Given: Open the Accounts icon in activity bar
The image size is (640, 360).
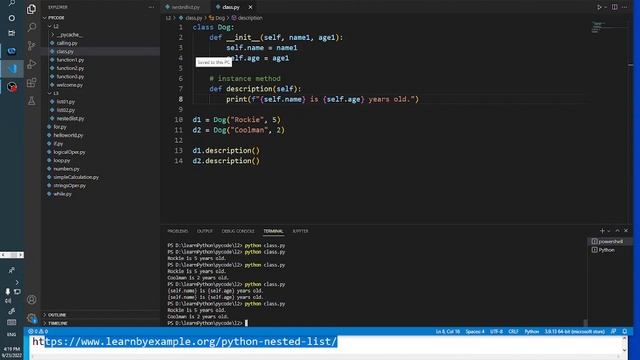Looking at the screenshot, I should click(31, 300).
